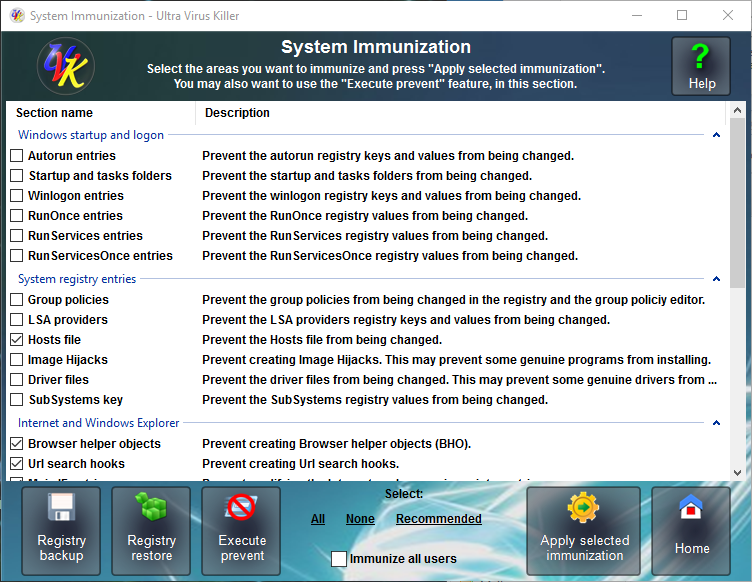Screen dimensions: 752x582
Task: Click the vertical scrollbar thumb
Action: click(x=737, y=204)
